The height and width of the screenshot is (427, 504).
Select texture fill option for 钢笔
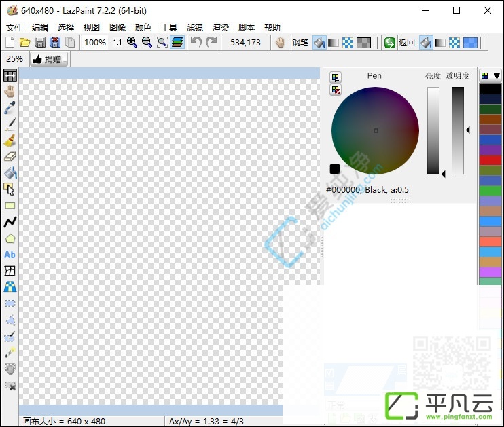(x=363, y=42)
